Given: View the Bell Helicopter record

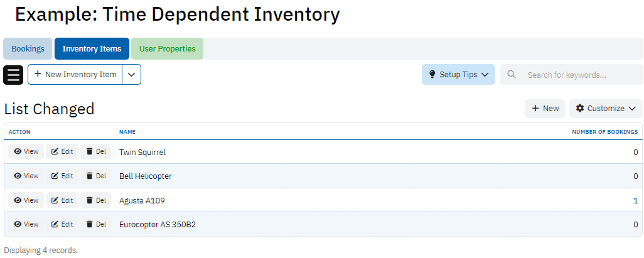Looking at the screenshot, I should pos(26,176).
